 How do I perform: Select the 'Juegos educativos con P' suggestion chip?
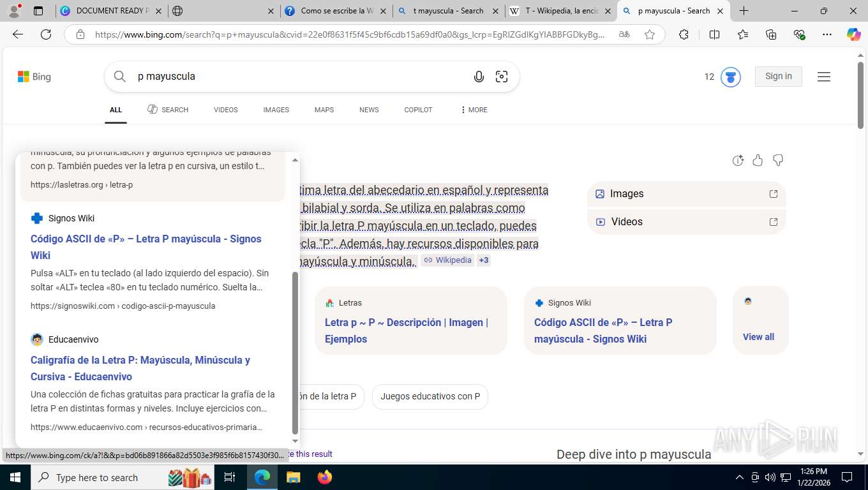[430, 396]
